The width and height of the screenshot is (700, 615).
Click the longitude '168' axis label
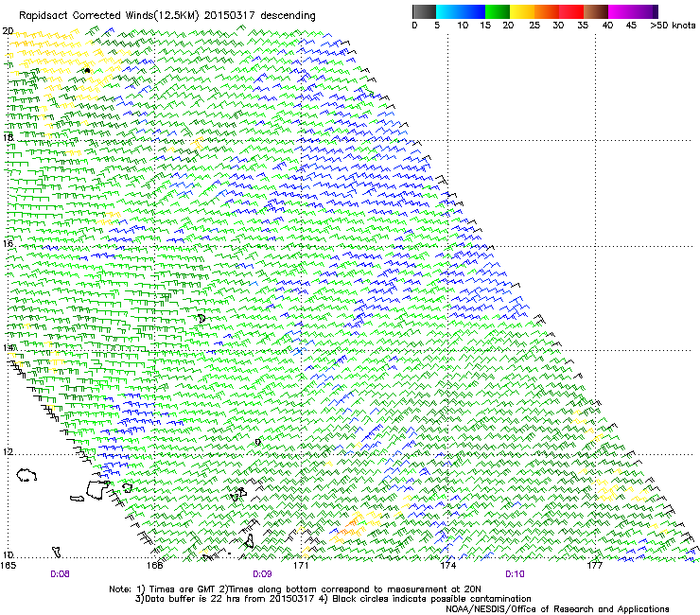(154, 566)
